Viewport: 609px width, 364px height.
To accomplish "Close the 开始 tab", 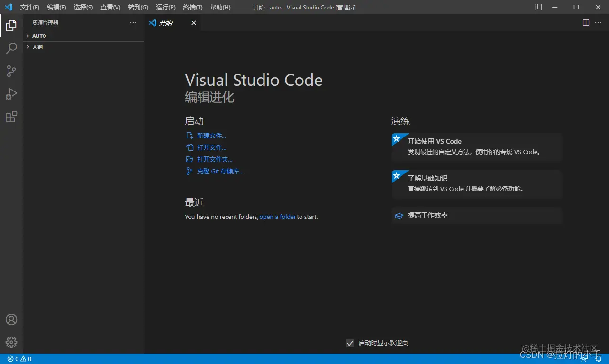I will coord(193,23).
